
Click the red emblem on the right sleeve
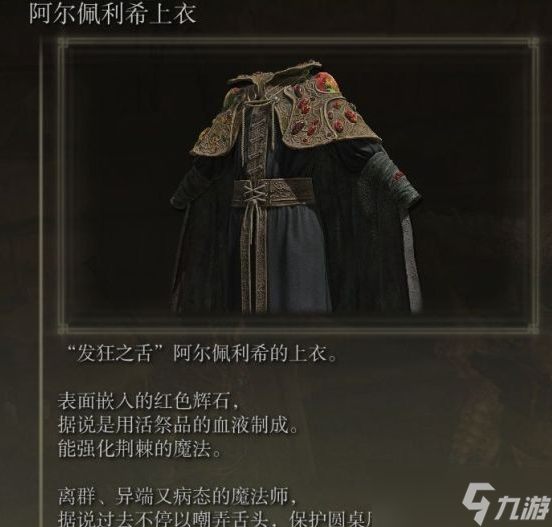[x=399, y=174]
